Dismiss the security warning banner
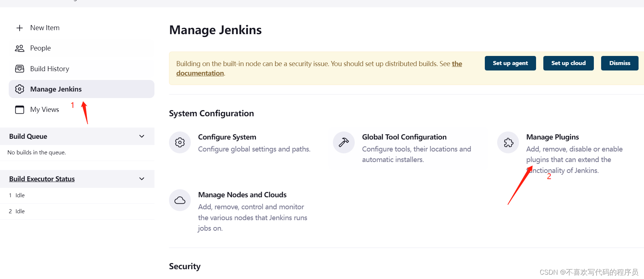Viewport: 644px width, 279px height. coord(620,63)
